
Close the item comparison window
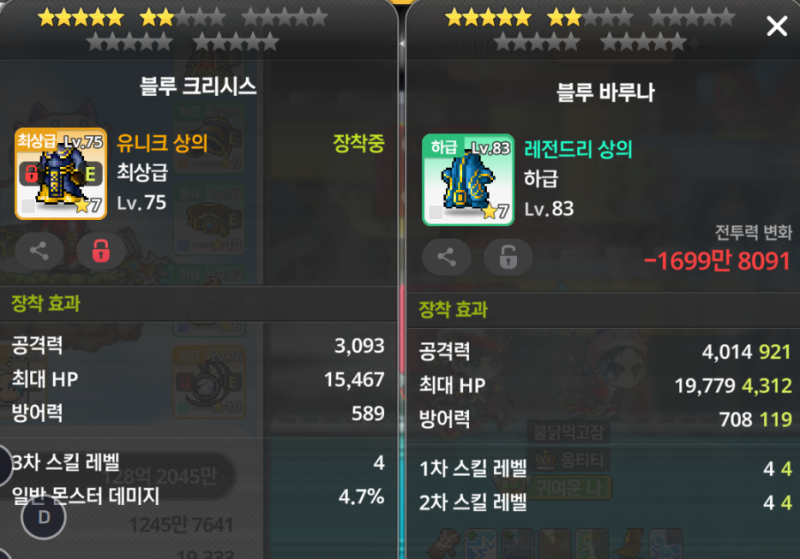tap(777, 26)
